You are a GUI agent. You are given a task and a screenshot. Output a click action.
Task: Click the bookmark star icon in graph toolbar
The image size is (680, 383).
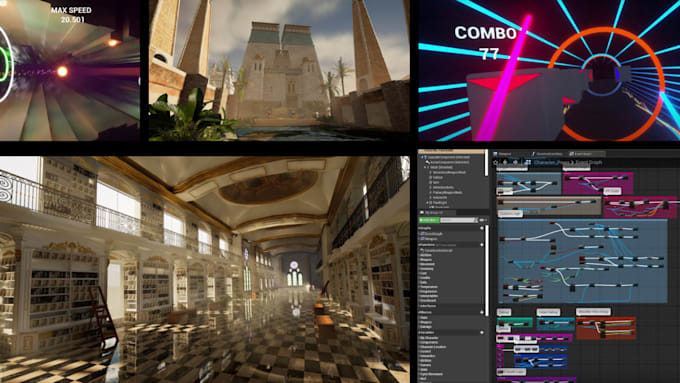(x=496, y=162)
